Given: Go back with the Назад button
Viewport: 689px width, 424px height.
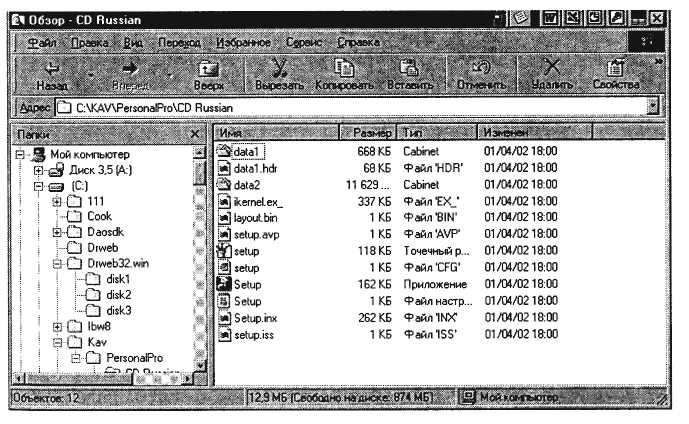Looking at the screenshot, I should point(52,75).
